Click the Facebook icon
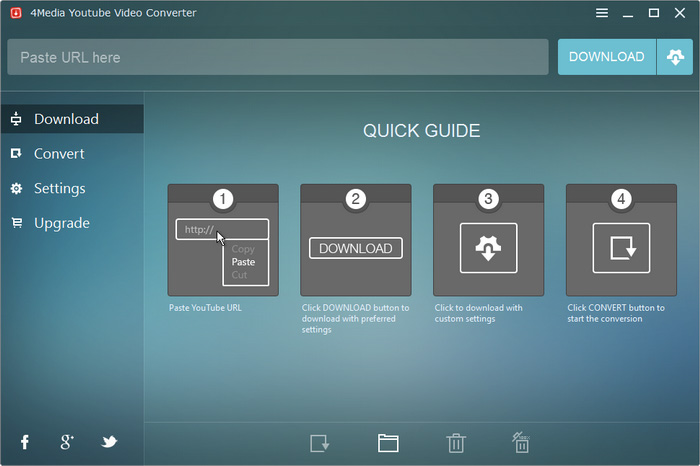700x466 pixels. point(25,442)
